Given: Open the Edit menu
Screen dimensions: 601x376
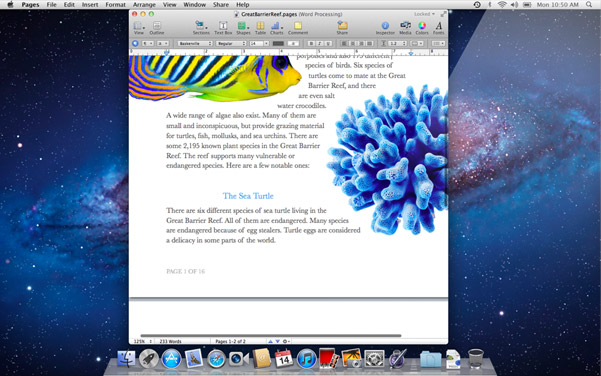Looking at the screenshot, I should coord(69,5).
